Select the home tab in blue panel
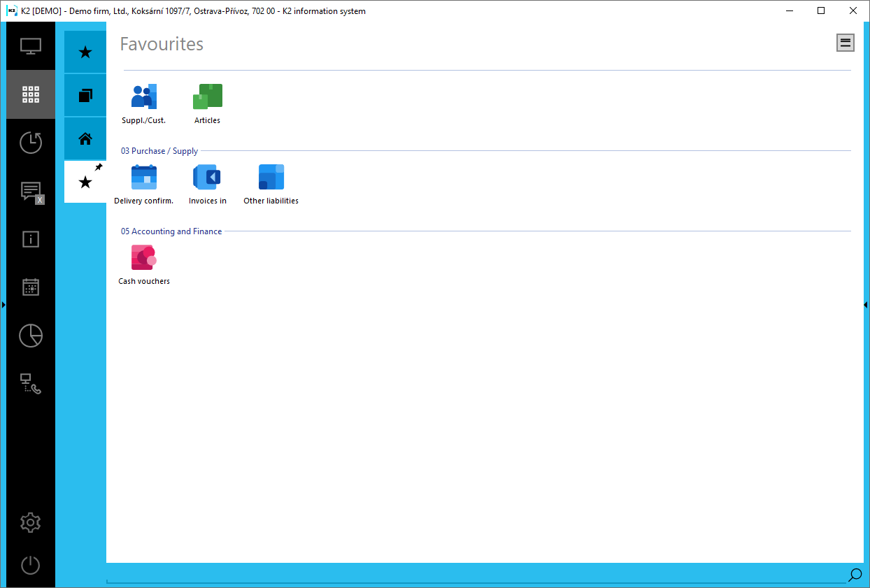This screenshot has width=870, height=588. 85,138
